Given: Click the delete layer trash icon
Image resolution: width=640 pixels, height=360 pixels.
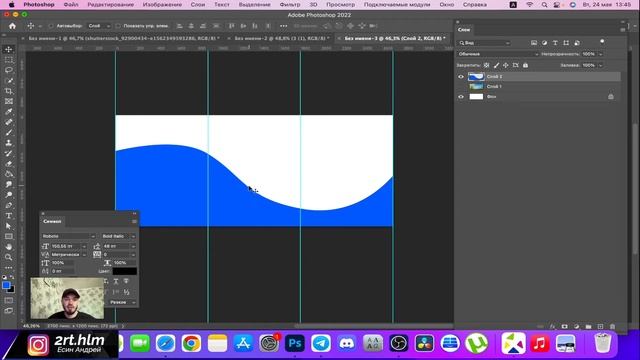Looking at the screenshot, I should click(612, 327).
